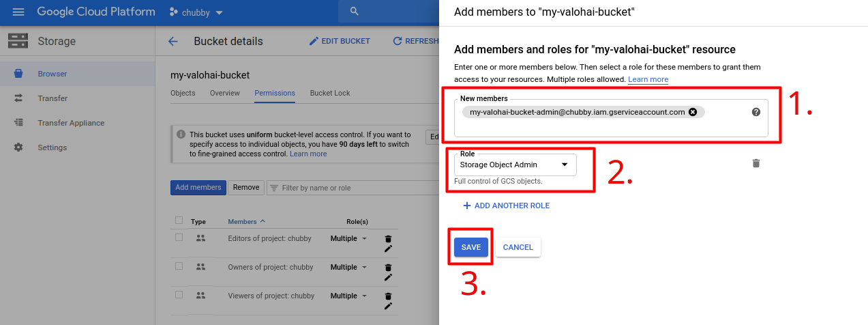This screenshot has width=868, height=325.
Task: Click the group icon for Viewers row
Action: pyautogui.click(x=200, y=296)
